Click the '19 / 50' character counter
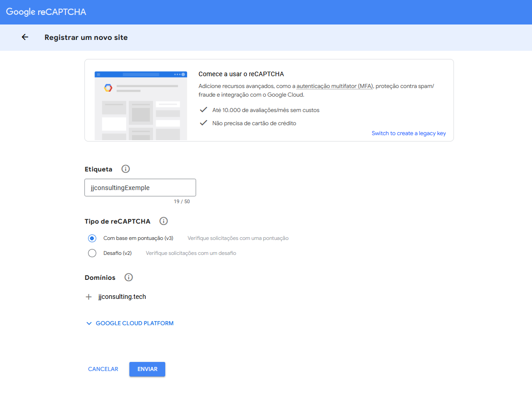 click(182, 201)
